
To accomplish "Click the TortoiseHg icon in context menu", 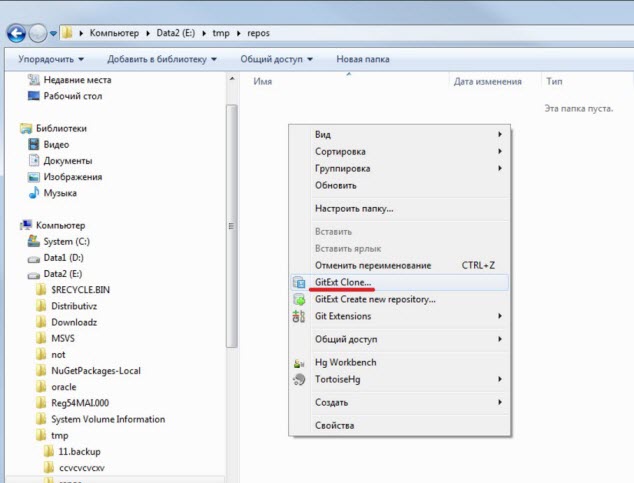I will [298, 380].
